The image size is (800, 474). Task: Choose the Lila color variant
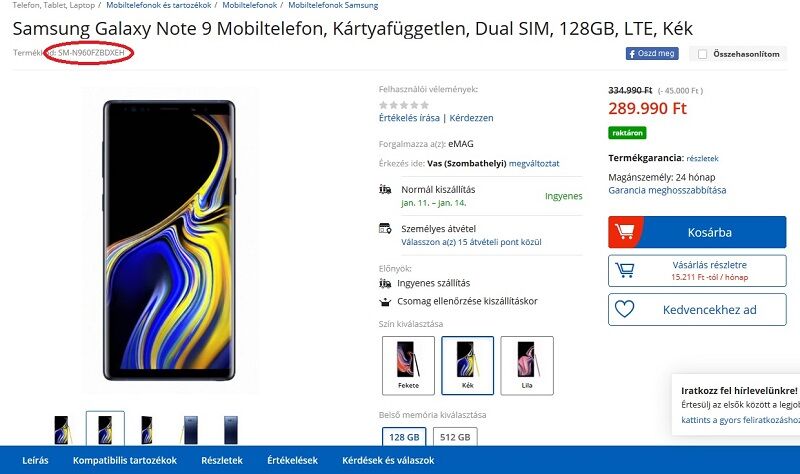(527, 365)
